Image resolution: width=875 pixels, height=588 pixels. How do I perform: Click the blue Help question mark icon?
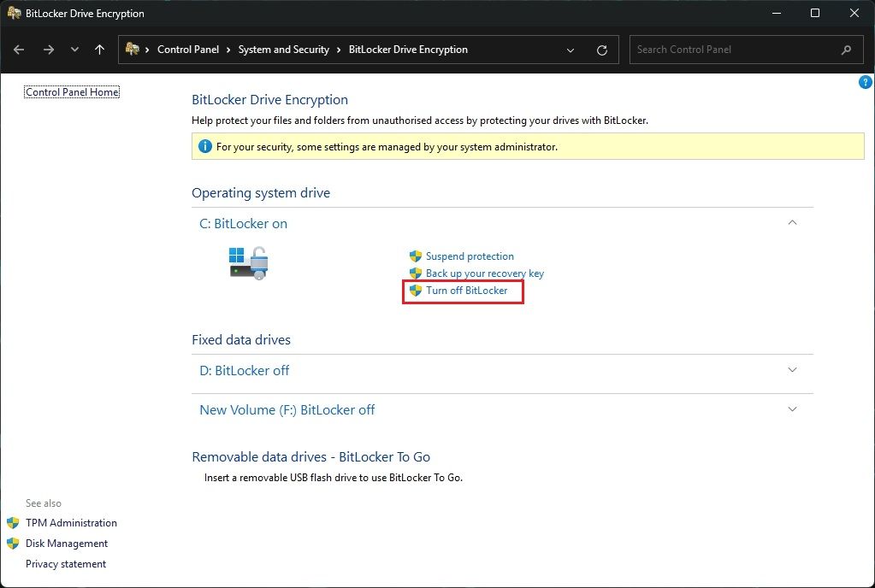coord(865,82)
